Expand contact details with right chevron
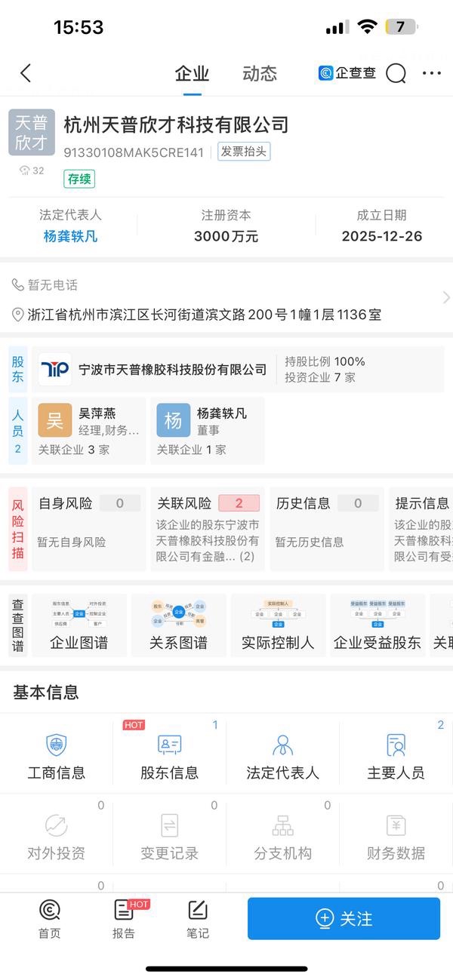453x980 pixels. pos(445,297)
